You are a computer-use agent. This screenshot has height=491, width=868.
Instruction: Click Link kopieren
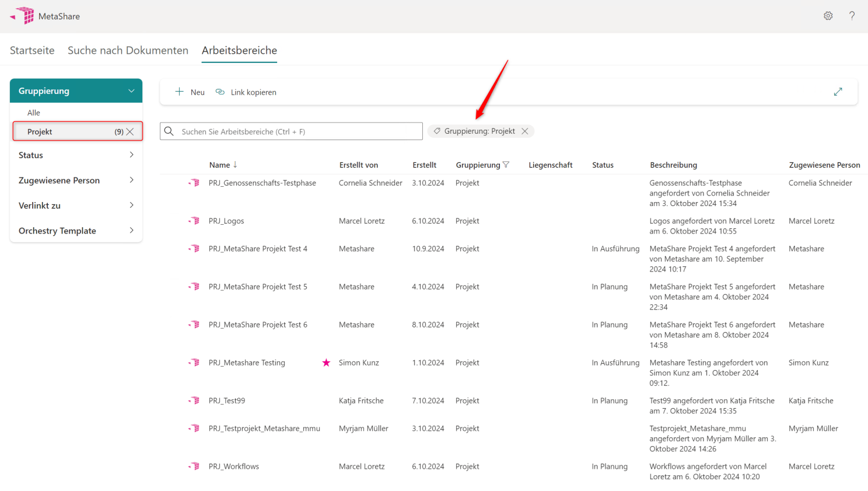[246, 92]
